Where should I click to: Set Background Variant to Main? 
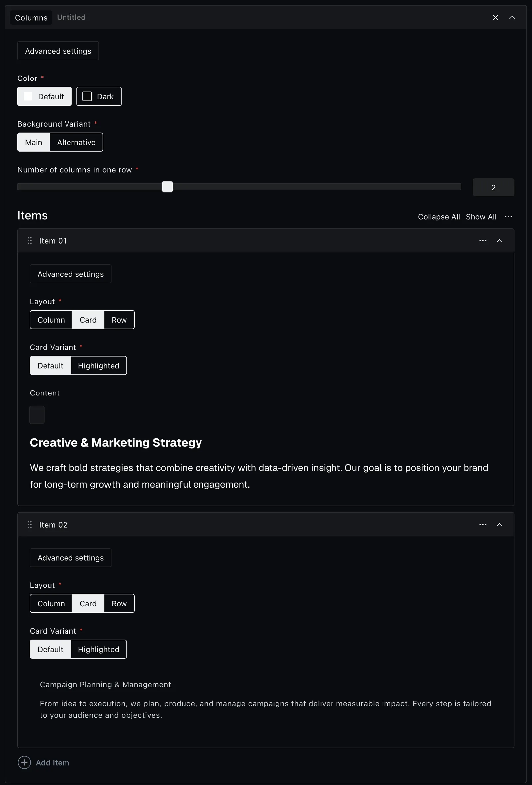click(34, 142)
